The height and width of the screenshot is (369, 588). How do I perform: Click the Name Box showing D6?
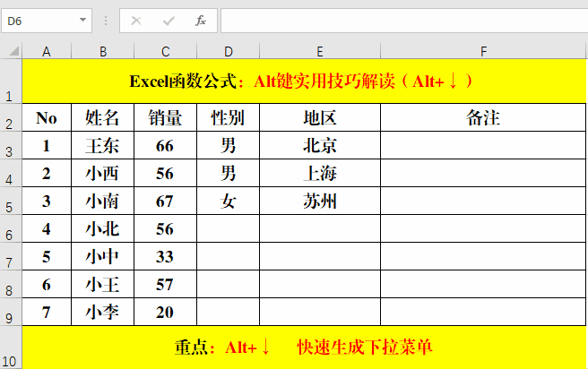pos(47,21)
